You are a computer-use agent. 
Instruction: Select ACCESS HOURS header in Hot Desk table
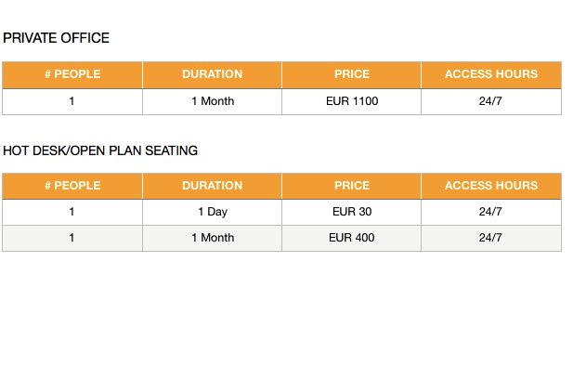point(491,186)
